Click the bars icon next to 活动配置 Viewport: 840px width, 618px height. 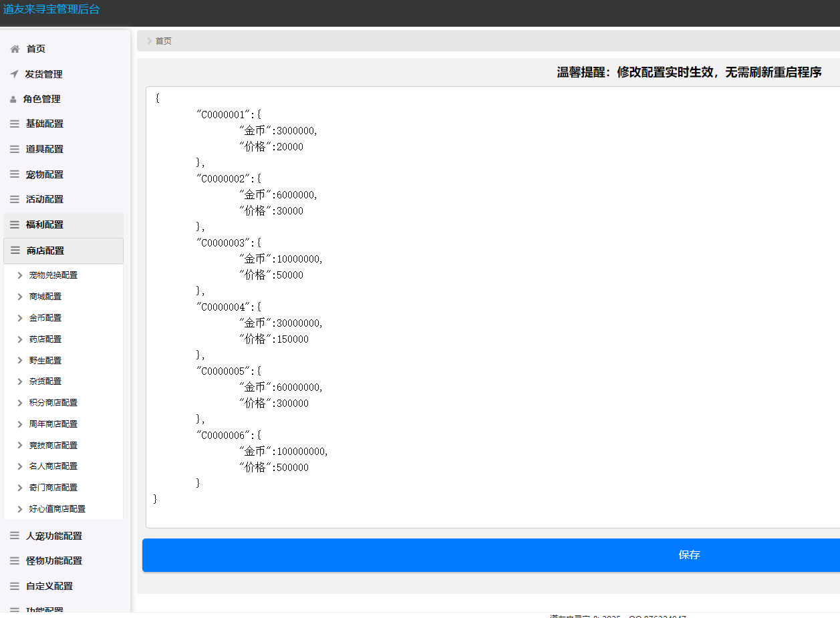tap(15, 199)
